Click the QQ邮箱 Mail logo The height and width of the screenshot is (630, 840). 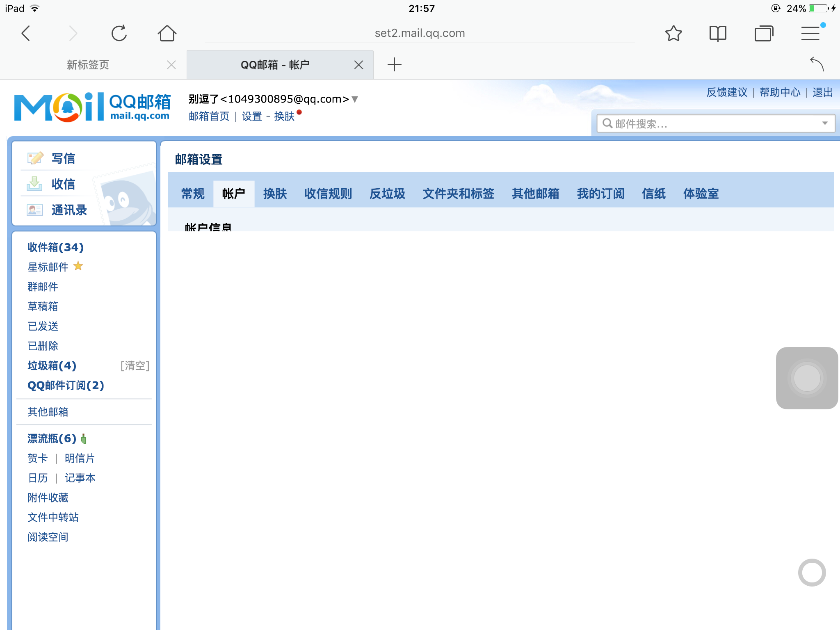[93, 107]
